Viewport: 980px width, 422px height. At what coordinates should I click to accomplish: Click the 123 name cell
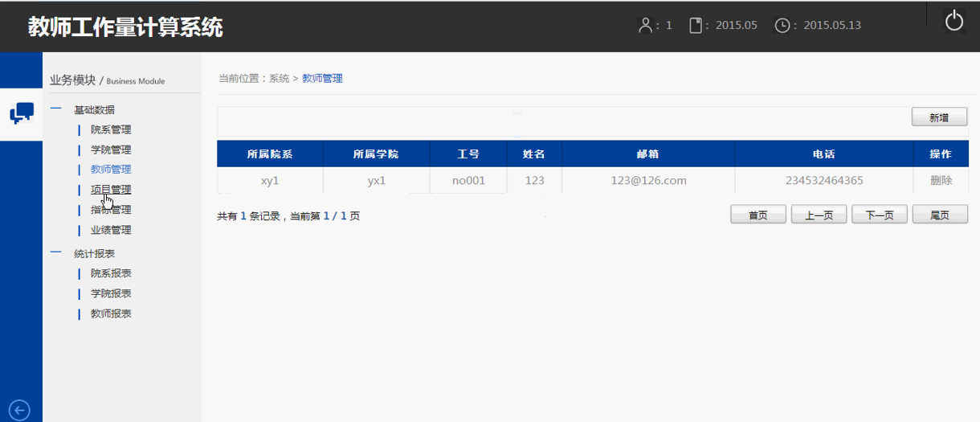click(535, 180)
